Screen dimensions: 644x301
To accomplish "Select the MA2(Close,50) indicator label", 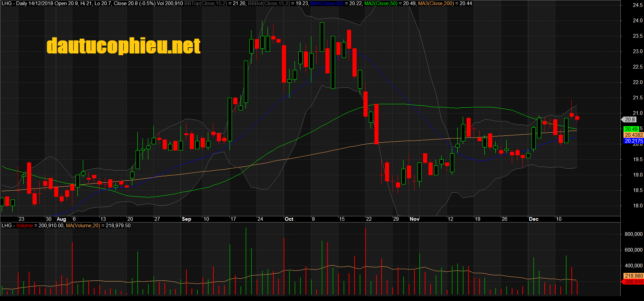I will click(x=381, y=3).
